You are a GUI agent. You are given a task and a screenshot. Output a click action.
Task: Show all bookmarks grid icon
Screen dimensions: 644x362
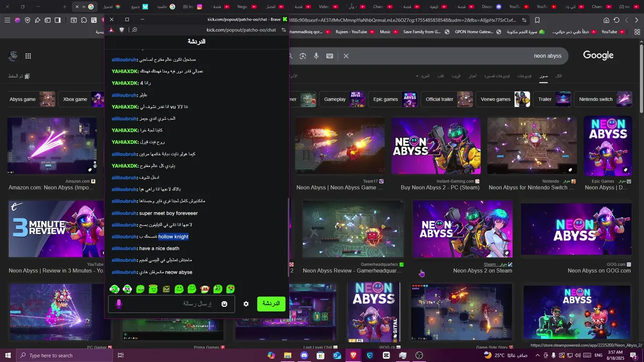point(637,32)
